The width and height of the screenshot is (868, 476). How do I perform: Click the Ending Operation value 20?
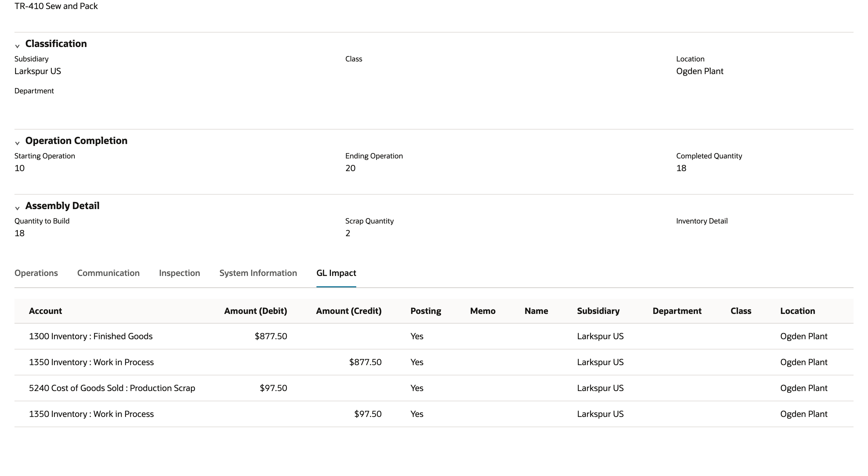click(351, 168)
